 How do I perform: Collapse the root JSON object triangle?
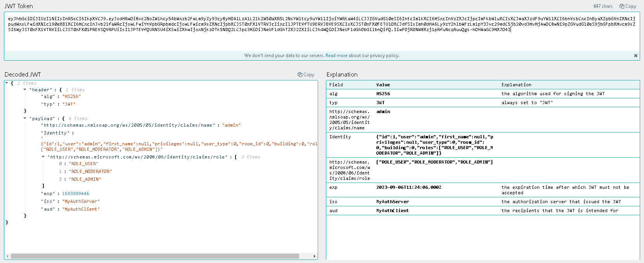tap(7, 83)
